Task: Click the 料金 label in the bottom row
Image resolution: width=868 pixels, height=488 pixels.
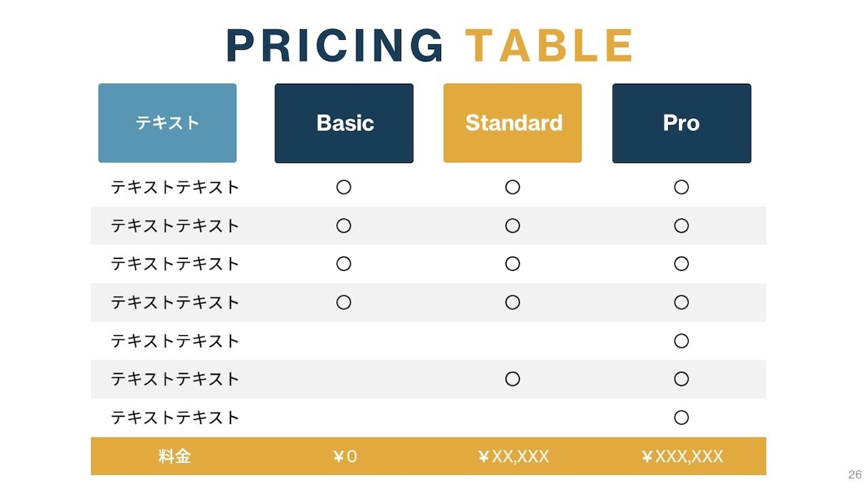Action: pos(174,456)
